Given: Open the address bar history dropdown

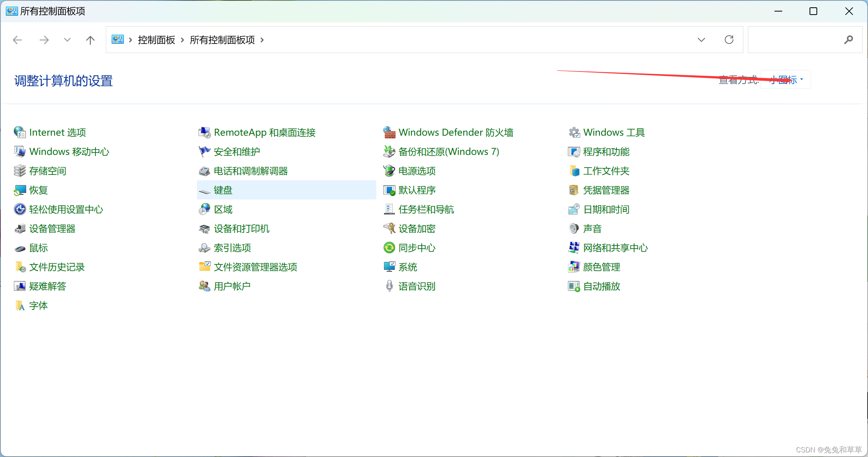Looking at the screenshot, I should tap(701, 40).
